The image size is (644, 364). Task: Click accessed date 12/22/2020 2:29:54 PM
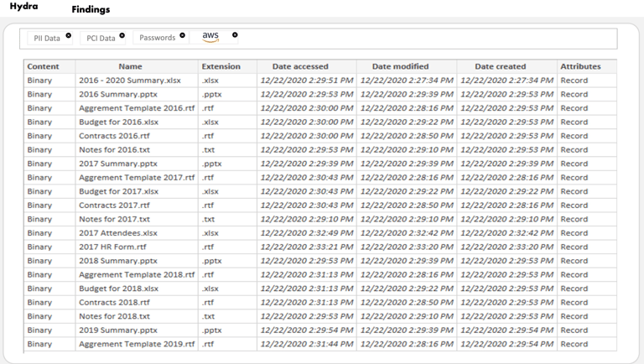coord(307,330)
